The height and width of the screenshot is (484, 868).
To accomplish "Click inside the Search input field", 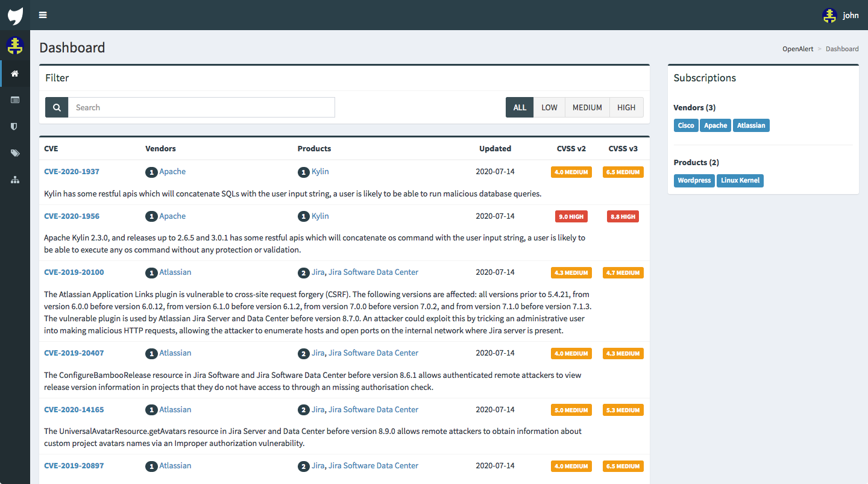I will pos(201,107).
